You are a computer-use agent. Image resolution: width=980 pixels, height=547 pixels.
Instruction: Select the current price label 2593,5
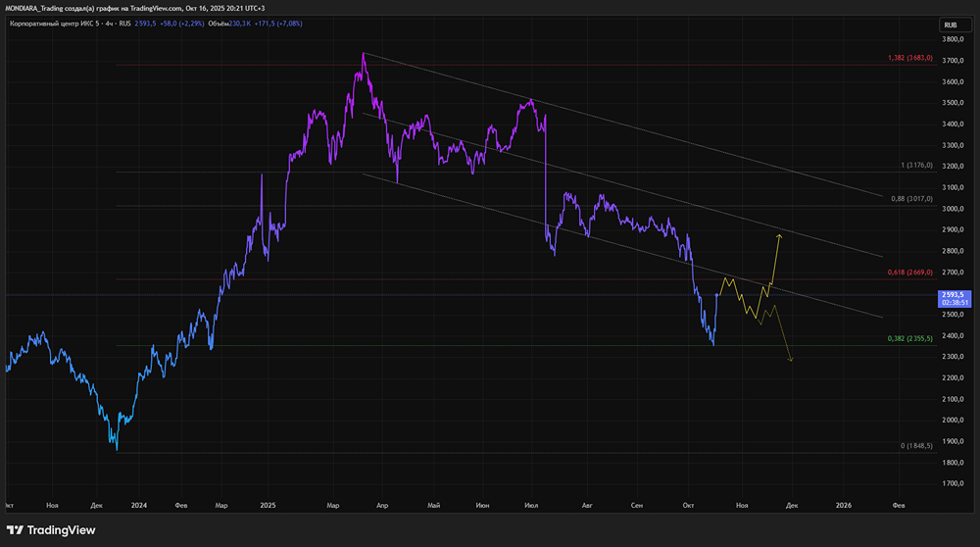point(955,298)
